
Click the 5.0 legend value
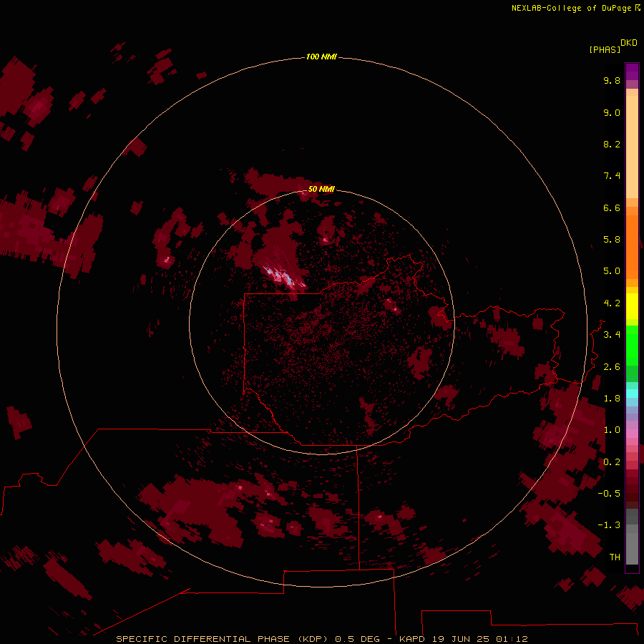point(612,271)
